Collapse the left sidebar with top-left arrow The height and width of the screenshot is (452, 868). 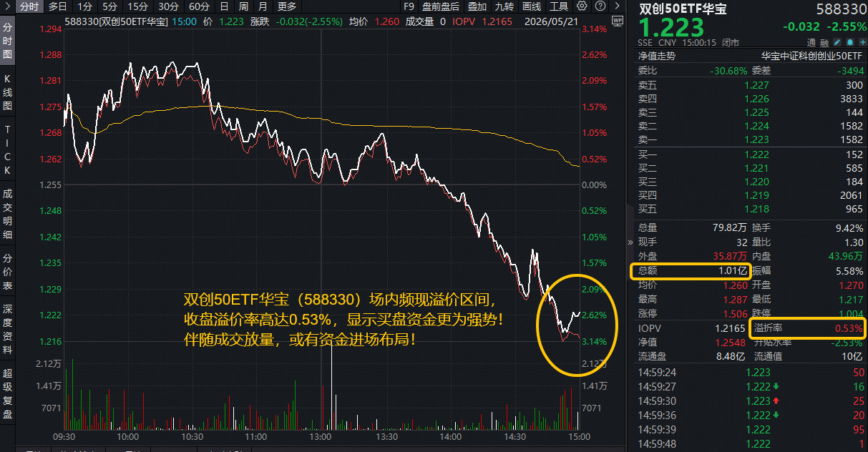[7, 6]
